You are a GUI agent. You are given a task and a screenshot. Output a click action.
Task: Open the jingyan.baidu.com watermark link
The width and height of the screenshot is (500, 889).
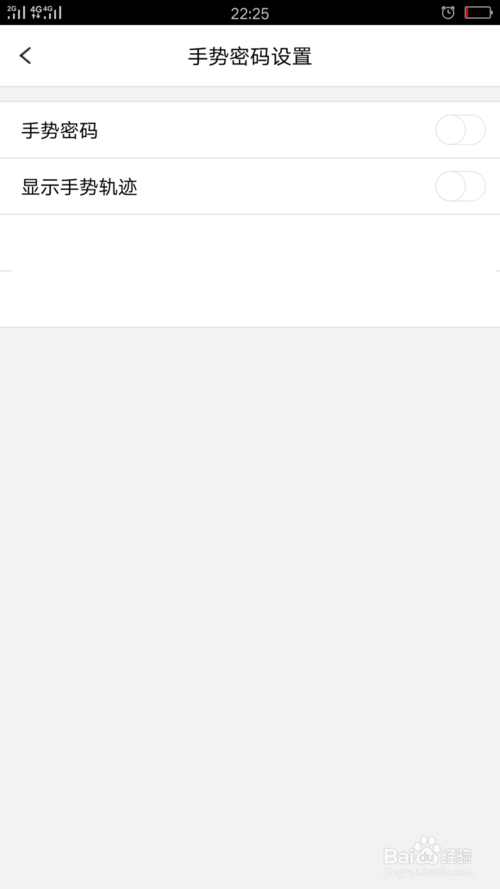point(428,872)
